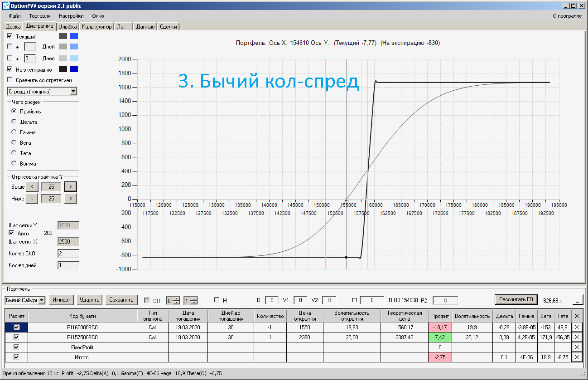Click the Импорт button
This screenshot has height=381, width=588.
61,300
